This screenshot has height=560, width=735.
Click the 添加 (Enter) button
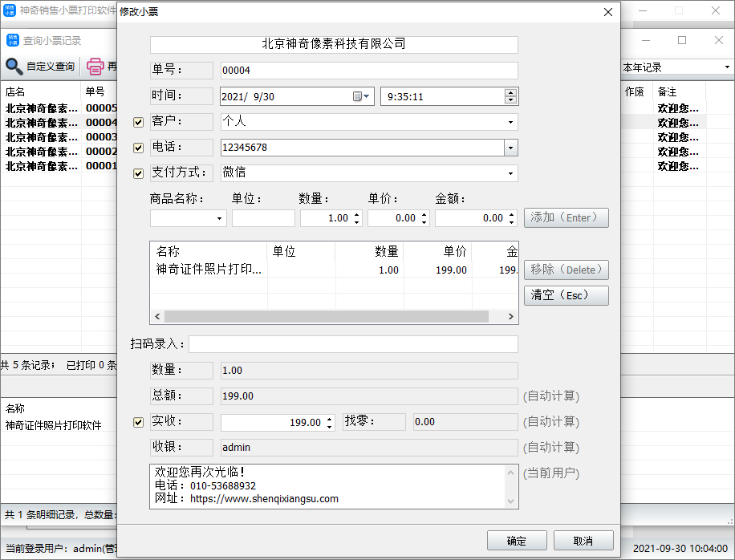pyautogui.click(x=566, y=218)
